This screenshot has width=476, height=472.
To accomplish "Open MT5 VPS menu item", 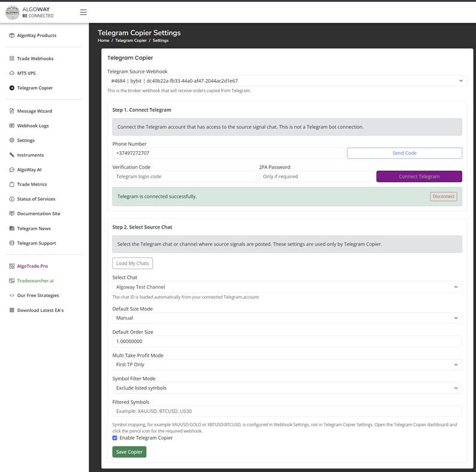I will 26,73.
